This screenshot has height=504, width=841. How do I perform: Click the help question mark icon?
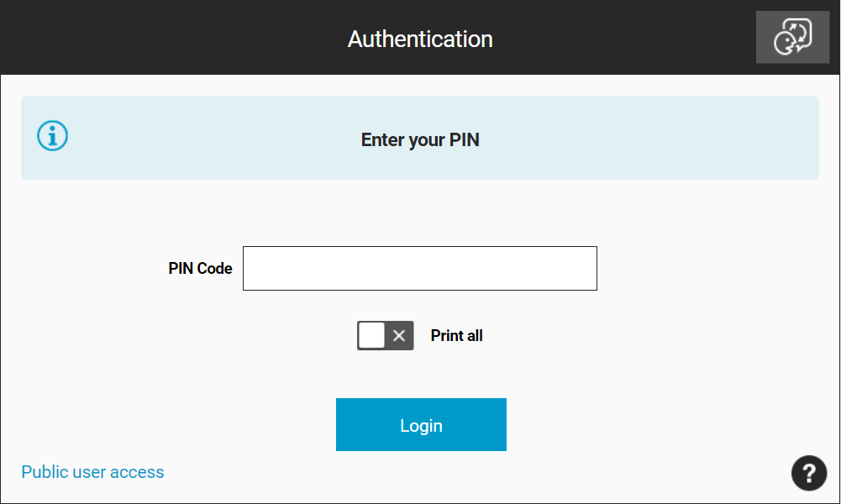pos(809,473)
